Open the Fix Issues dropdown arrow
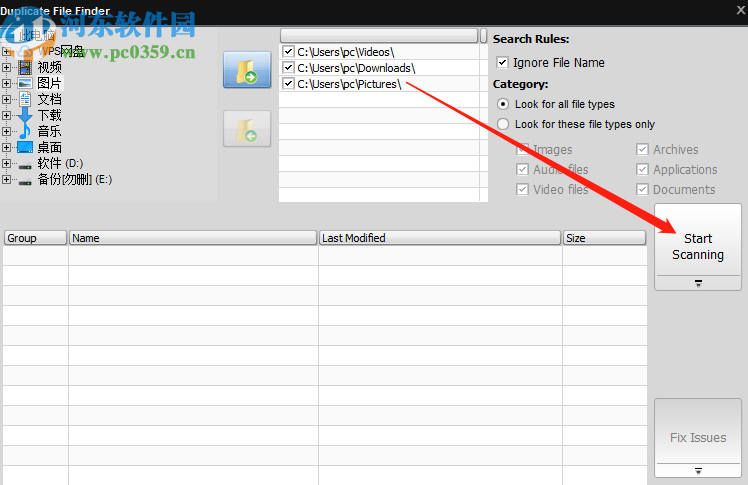This screenshot has height=485, width=748. (698, 471)
